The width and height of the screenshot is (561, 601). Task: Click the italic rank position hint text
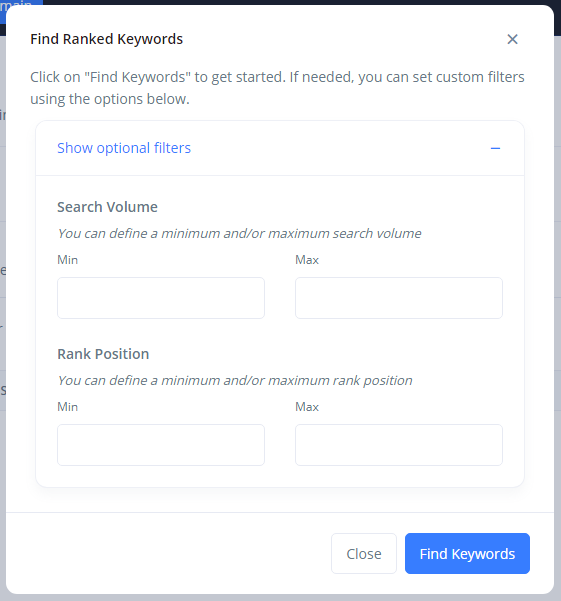tap(235, 381)
